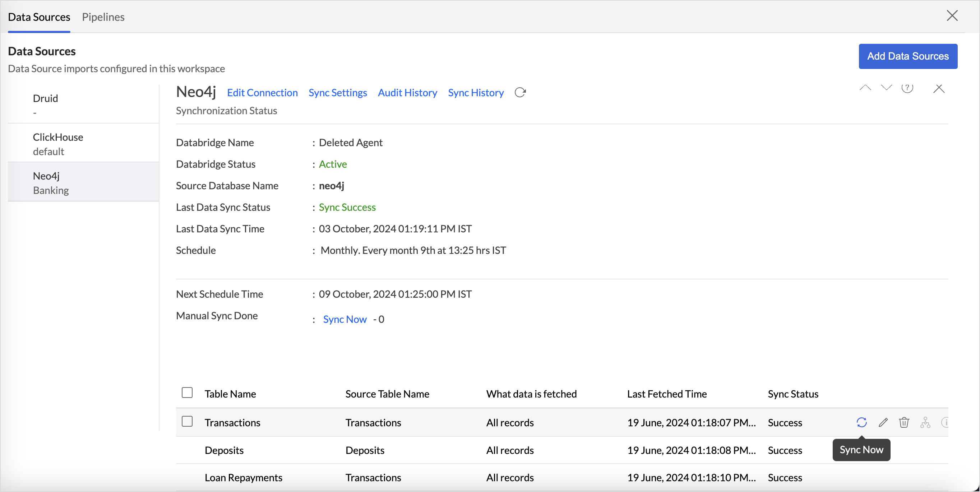
Task: Click the info icon in Transactions row
Action: pyautogui.click(x=945, y=422)
